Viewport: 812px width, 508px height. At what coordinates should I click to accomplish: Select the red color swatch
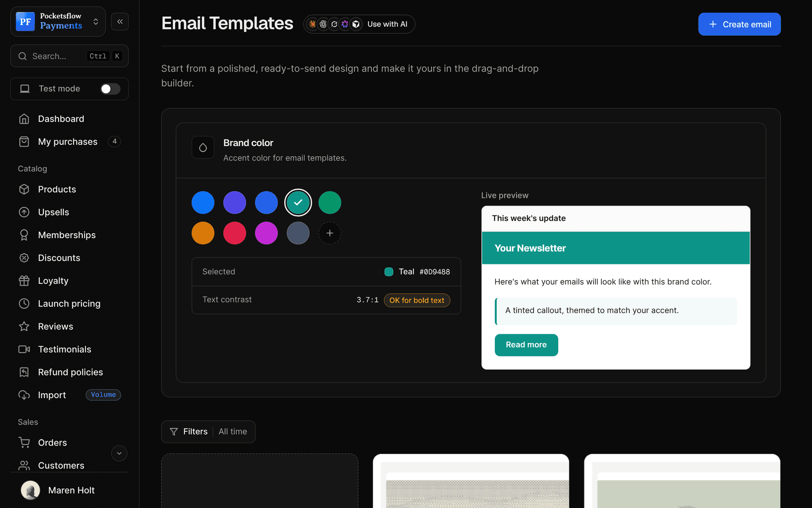pos(235,233)
